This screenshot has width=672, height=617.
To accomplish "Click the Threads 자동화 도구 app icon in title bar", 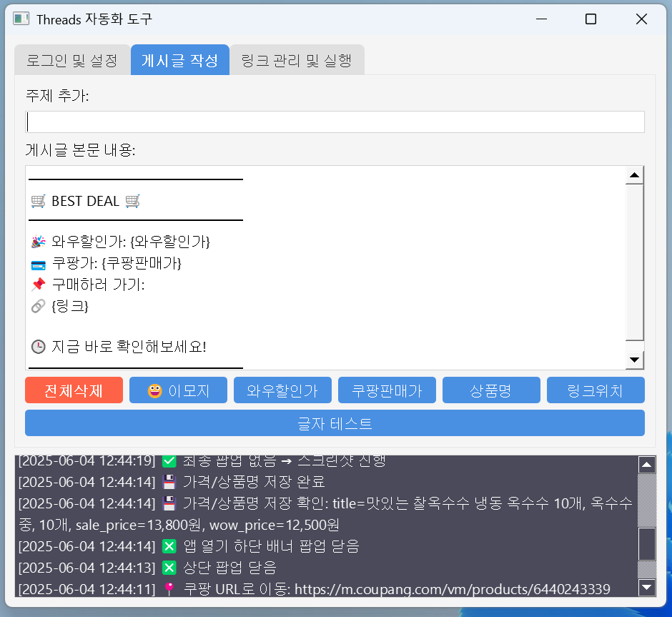I will 21,19.
